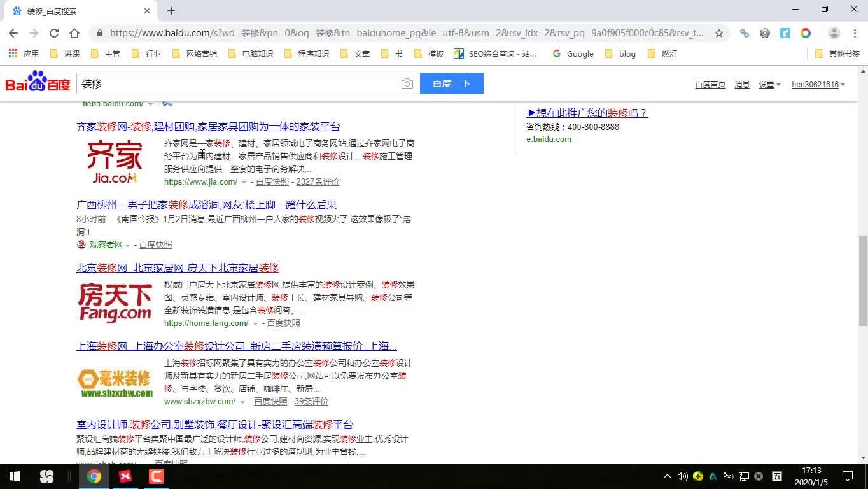Screen dimensions: 868x489
Task: Open the red X app in taskbar
Action: pos(125,476)
